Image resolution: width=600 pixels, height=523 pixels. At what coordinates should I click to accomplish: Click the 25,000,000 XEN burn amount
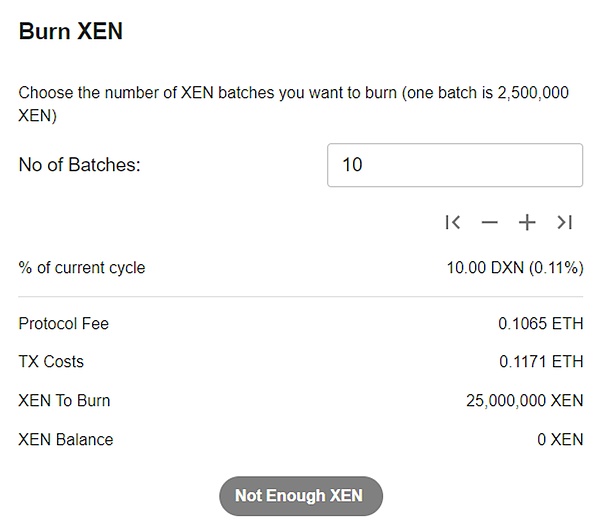525,401
